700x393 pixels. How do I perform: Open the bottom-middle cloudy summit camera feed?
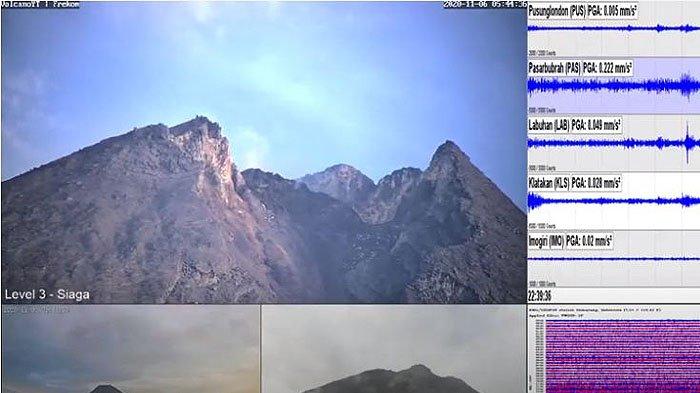tap(394, 349)
